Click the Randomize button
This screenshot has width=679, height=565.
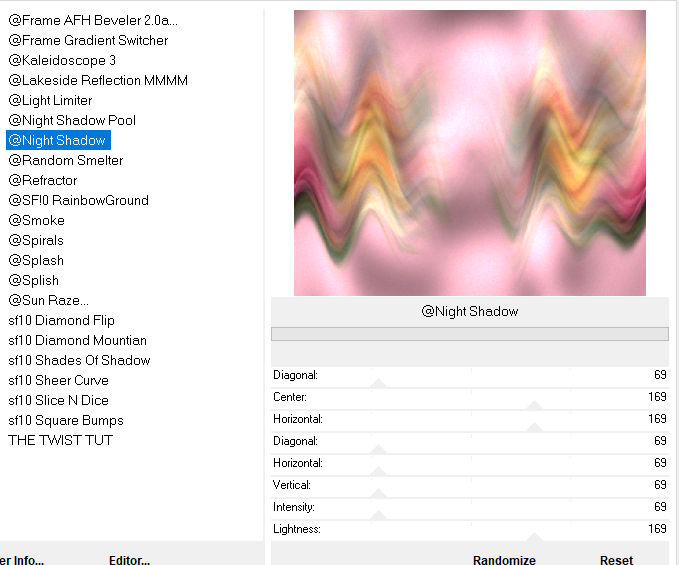(504, 560)
